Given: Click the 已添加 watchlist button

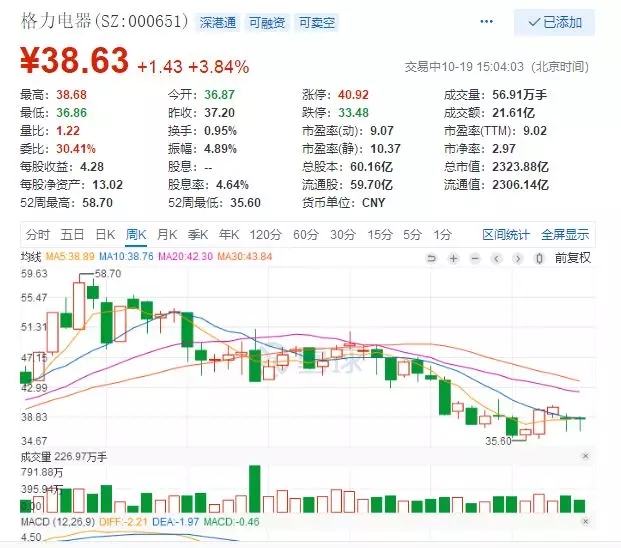Looking at the screenshot, I should pos(554,23).
